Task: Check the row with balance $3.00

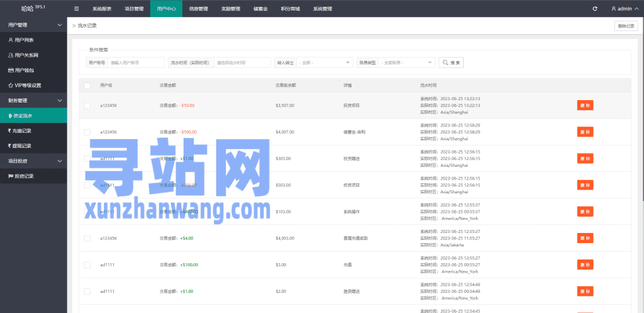Action: pyautogui.click(x=87, y=265)
